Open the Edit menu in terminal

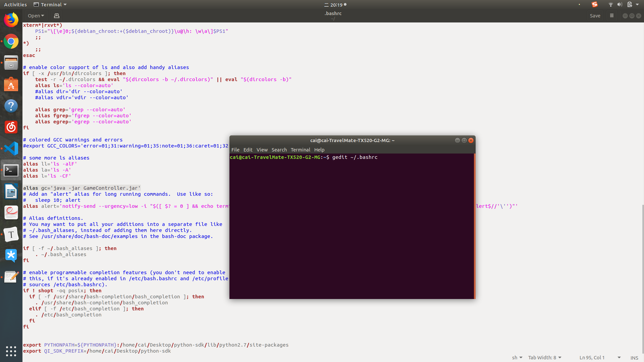pos(248,150)
